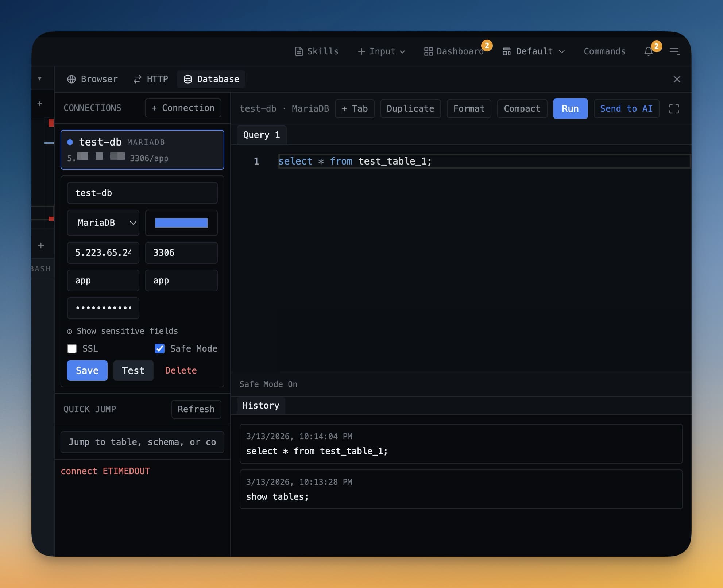Expand the Input dropdown
The image size is (723, 588).
point(381,51)
